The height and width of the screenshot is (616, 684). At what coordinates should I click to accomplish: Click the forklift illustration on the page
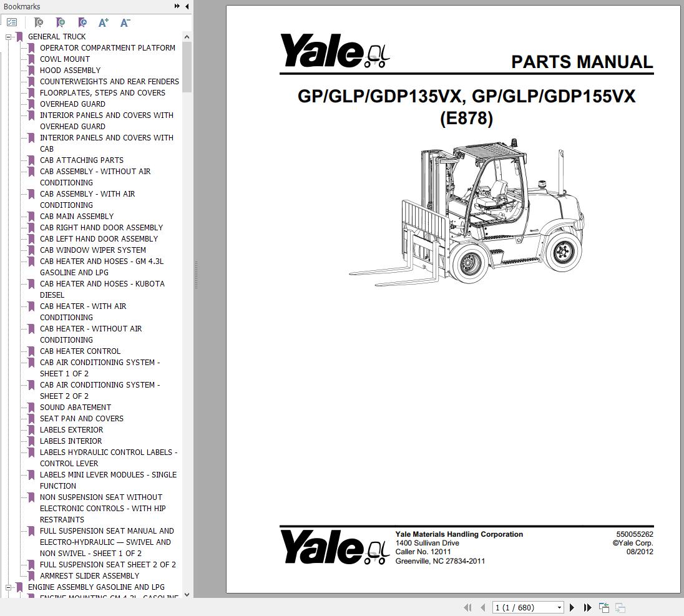[466, 212]
